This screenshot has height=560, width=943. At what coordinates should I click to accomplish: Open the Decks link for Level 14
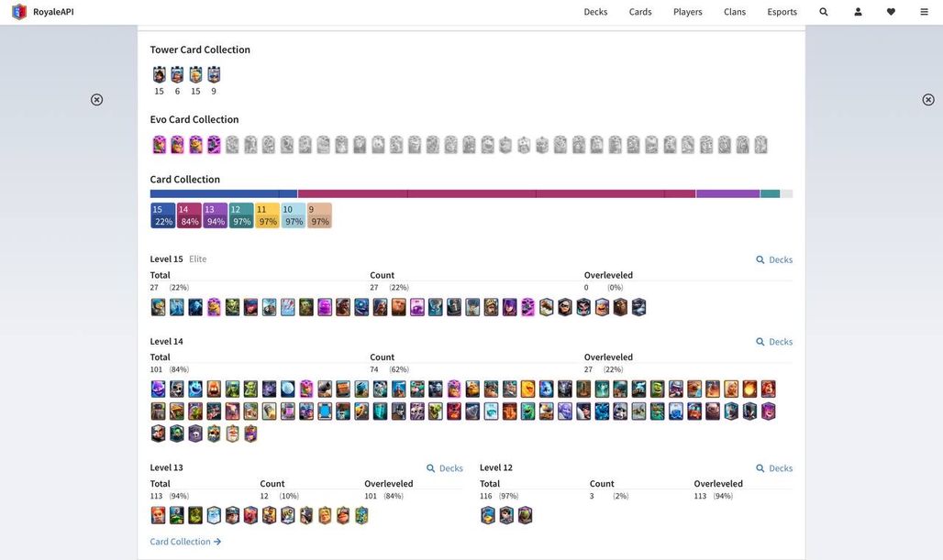(774, 342)
